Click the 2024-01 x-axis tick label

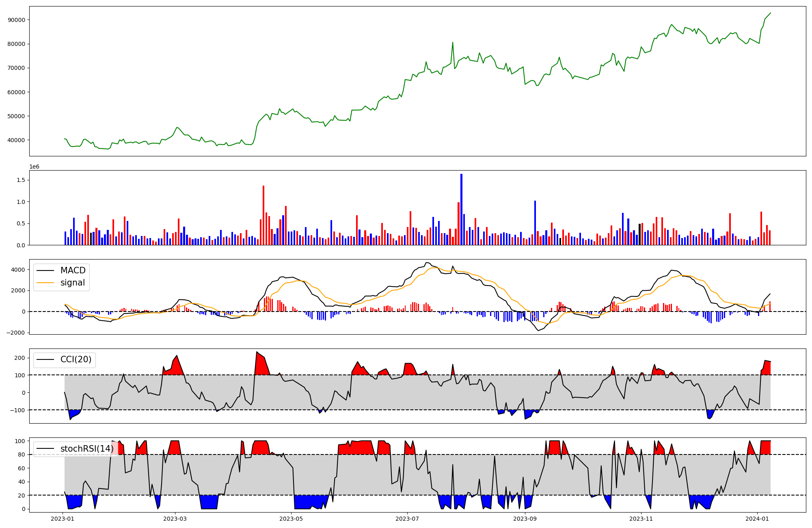tap(757, 518)
